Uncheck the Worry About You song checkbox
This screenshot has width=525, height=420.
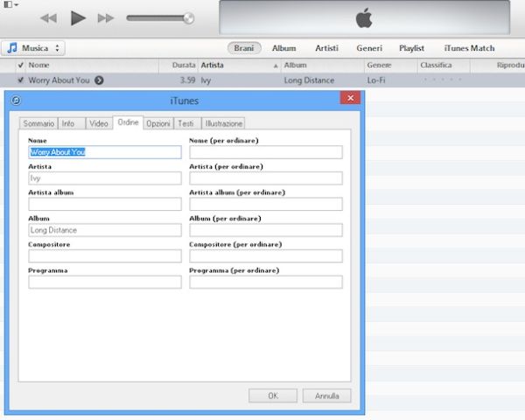click(21, 80)
